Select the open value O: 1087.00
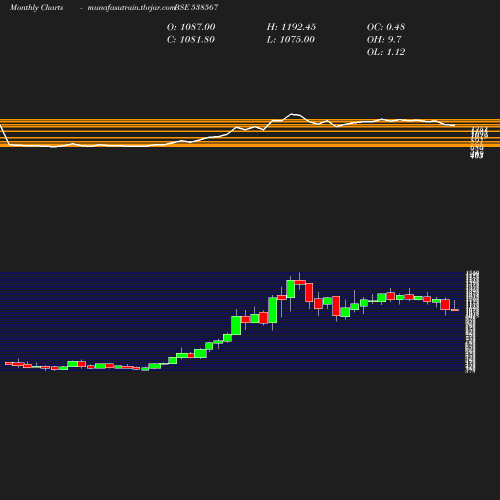The width and height of the screenshot is (500, 500). click(191, 27)
